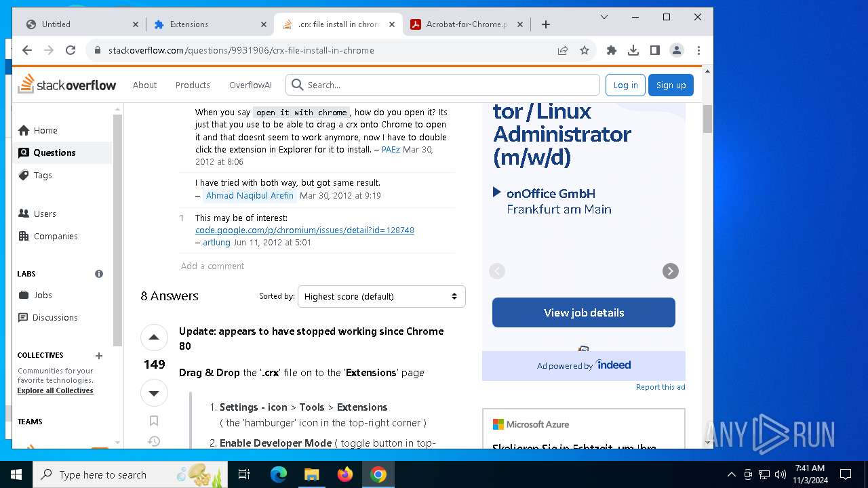This screenshot has width=868, height=488.
Task: Open PAEz user profile link
Action: pyautogui.click(x=391, y=149)
